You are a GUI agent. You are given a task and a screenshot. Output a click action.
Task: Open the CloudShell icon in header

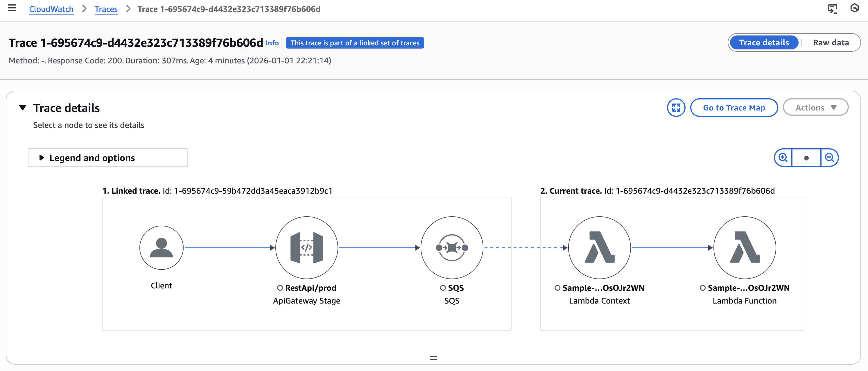coord(832,8)
